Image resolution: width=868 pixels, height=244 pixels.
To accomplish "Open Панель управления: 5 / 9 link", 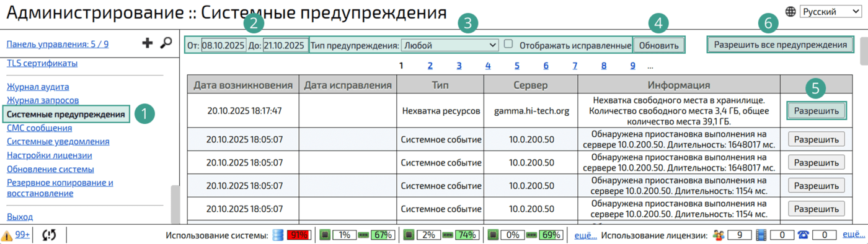I will [58, 44].
